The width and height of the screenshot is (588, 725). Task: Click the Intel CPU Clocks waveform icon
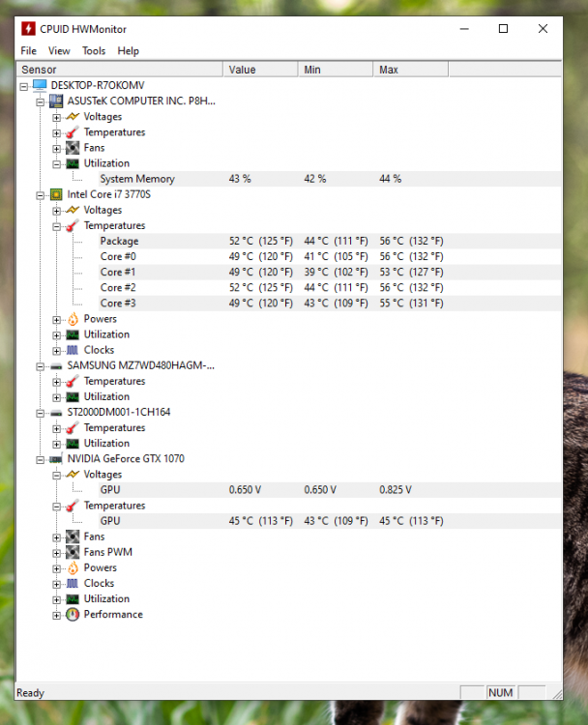[73, 350]
